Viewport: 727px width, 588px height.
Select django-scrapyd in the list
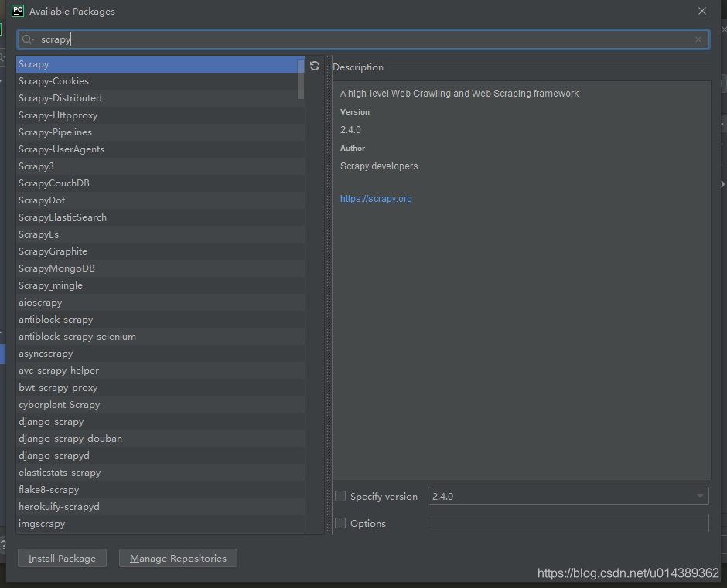pyautogui.click(x=160, y=456)
